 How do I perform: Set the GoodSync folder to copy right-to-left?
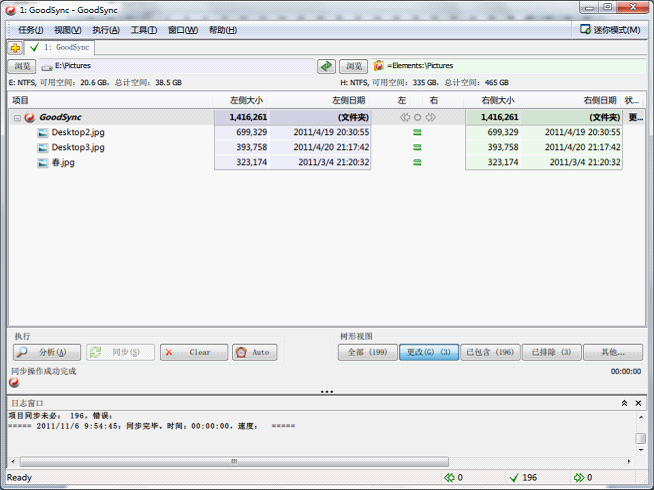[x=405, y=117]
